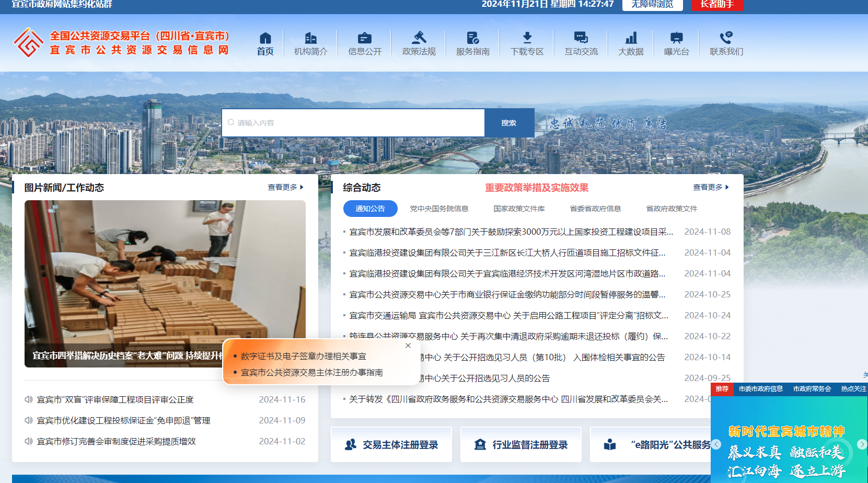Select the 政策法规 gavel icon

[x=419, y=43]
